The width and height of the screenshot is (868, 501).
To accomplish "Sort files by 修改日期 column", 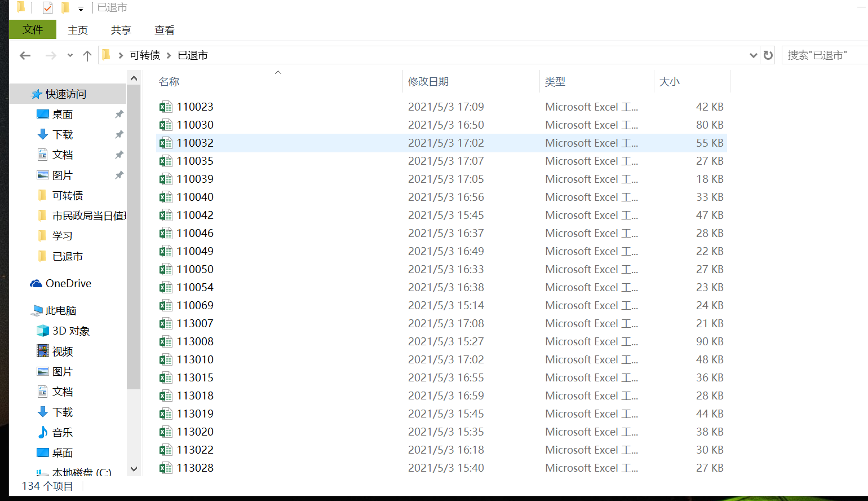I will tap(428, 82).
